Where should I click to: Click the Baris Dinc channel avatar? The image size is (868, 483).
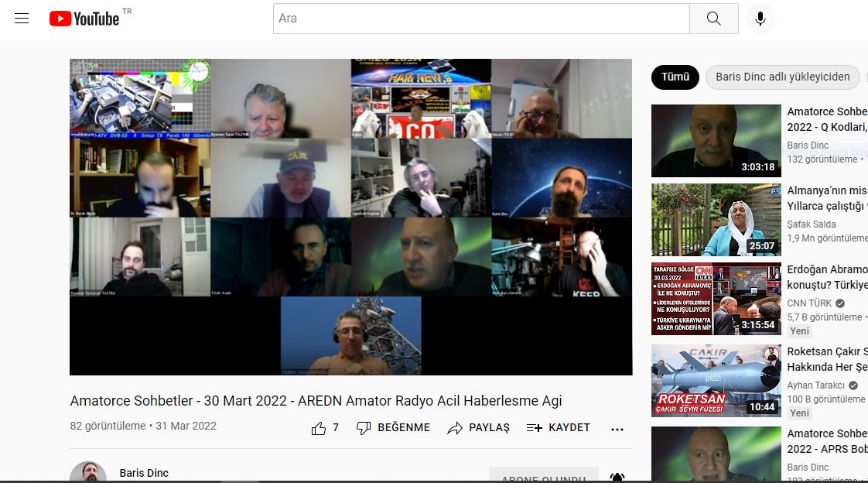click(x=88, y=474)
